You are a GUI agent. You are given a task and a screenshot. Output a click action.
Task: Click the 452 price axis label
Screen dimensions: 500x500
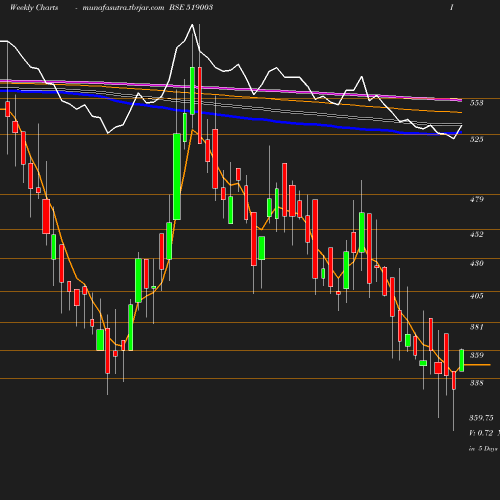click(x=476, y=234)
